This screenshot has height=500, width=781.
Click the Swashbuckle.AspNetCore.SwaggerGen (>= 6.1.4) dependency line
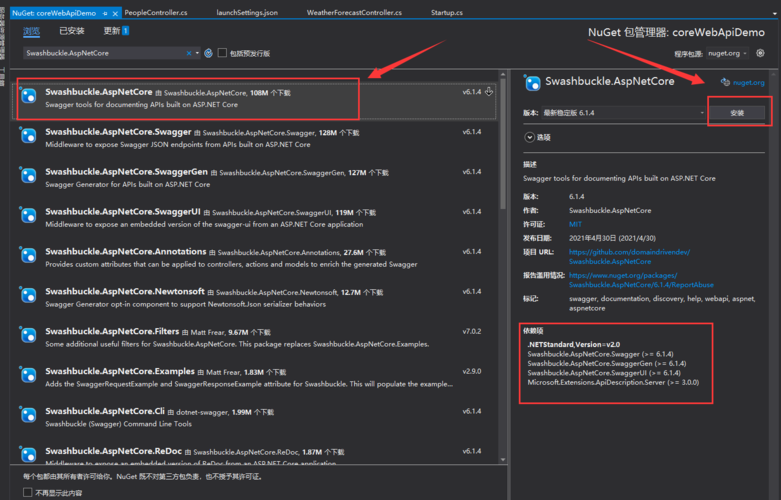pyautogui.click(x=607, y=364)
